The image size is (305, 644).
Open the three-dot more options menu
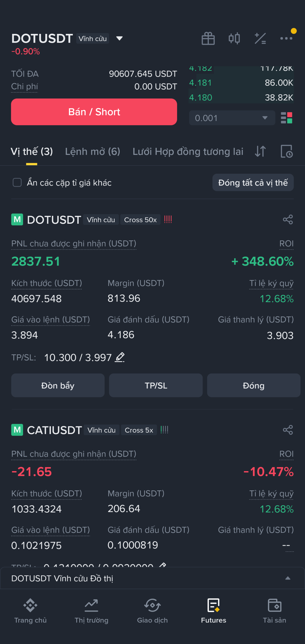point(286,39)
